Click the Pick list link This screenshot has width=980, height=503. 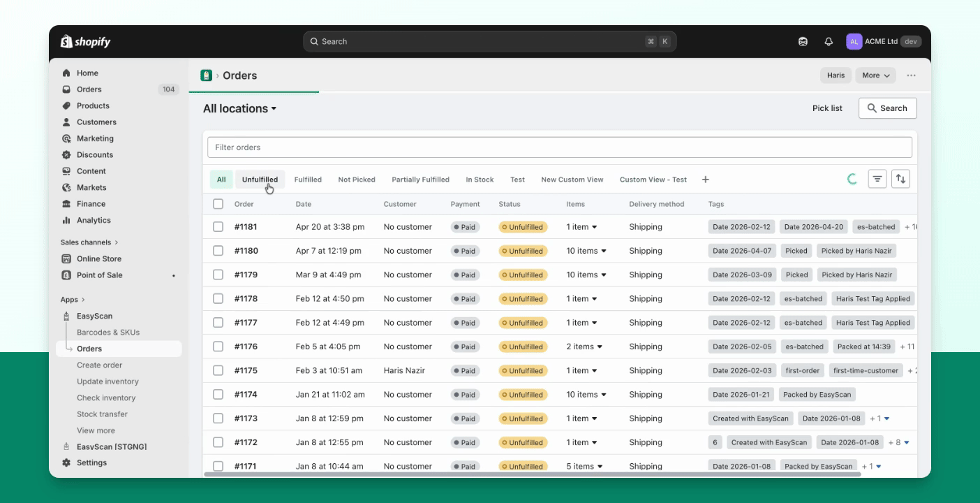pyautogui.click(x=827, y=108)
